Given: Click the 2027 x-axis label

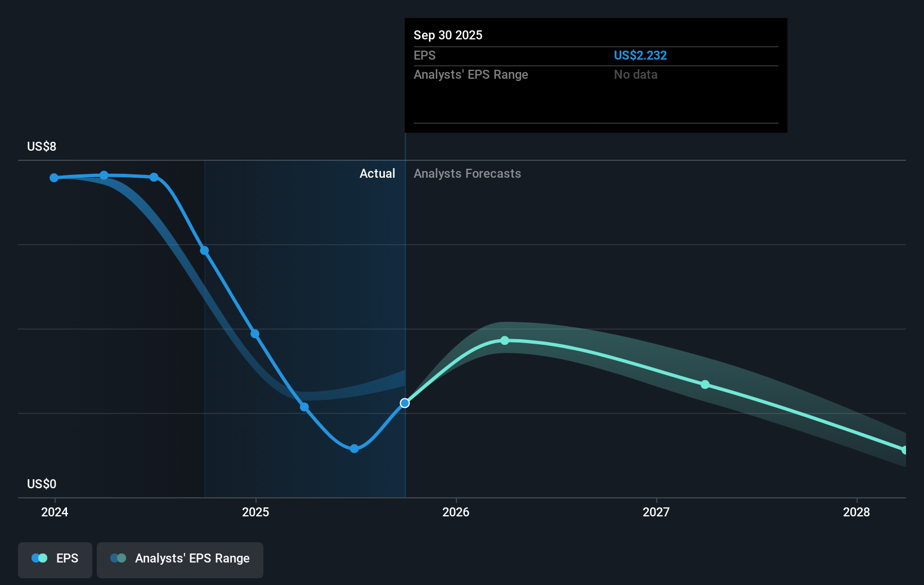Looking at the screenshot, I should point(656,512).
